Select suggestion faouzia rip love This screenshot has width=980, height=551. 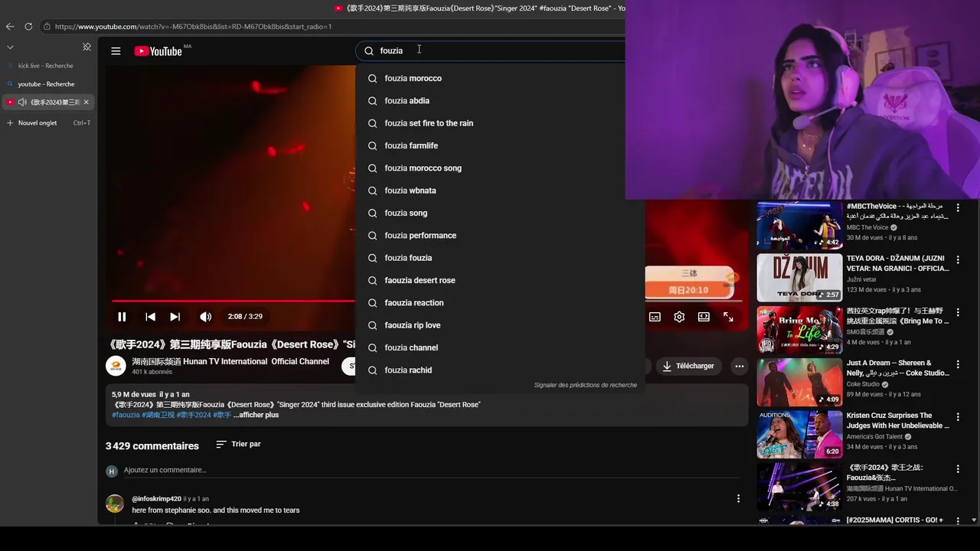pyautogui.click(x=500, y=325)
